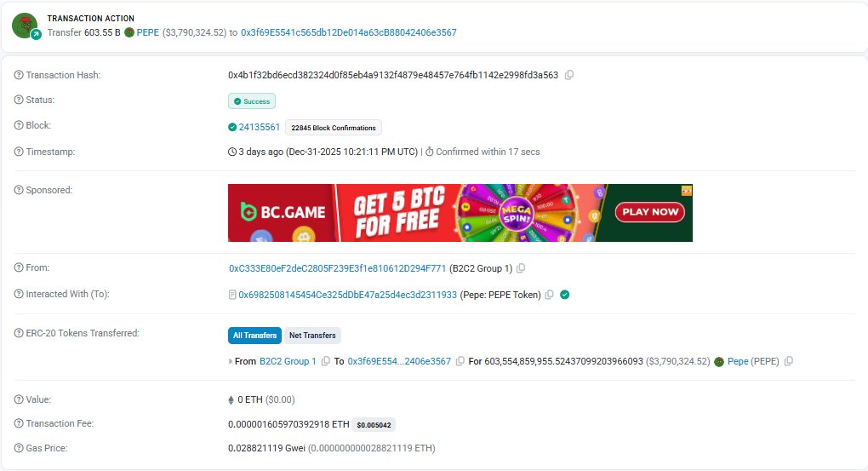Click help icon beside Transaction Hash
The image size is (868, 471).
click(19, 75)
